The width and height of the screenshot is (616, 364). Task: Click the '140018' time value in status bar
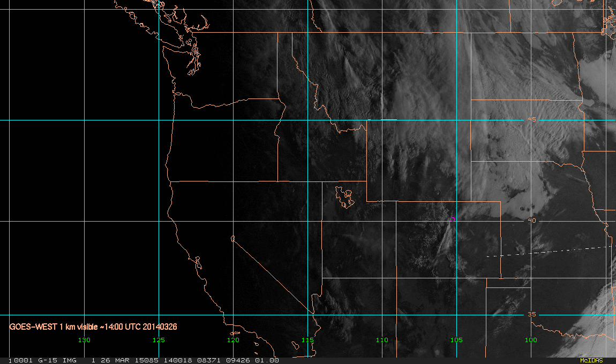pyautogui.click(x=178, y=360)
